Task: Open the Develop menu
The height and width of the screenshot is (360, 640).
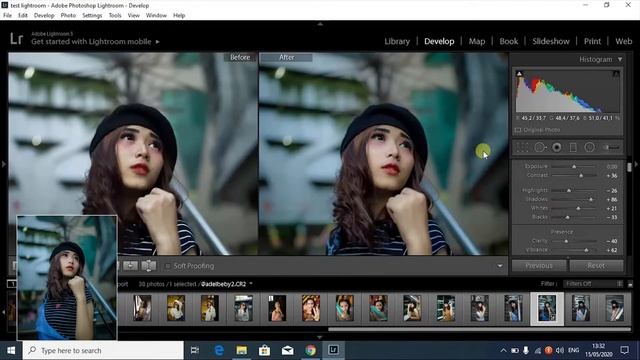Action: click(44, 16)
